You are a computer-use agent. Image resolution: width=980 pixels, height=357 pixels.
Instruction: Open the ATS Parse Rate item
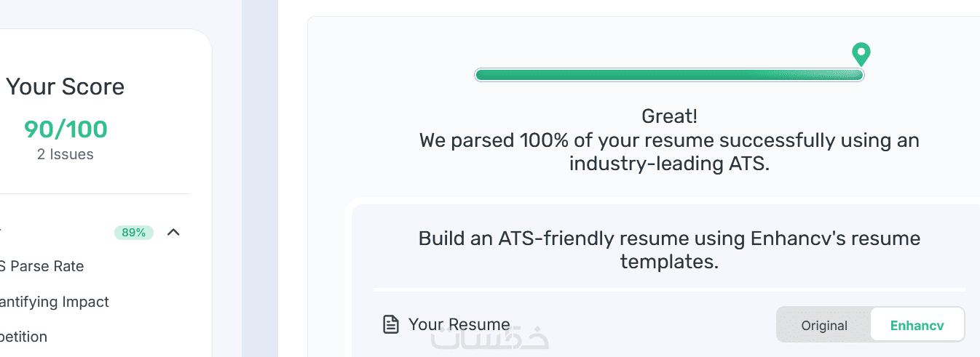tap(42, 267)
